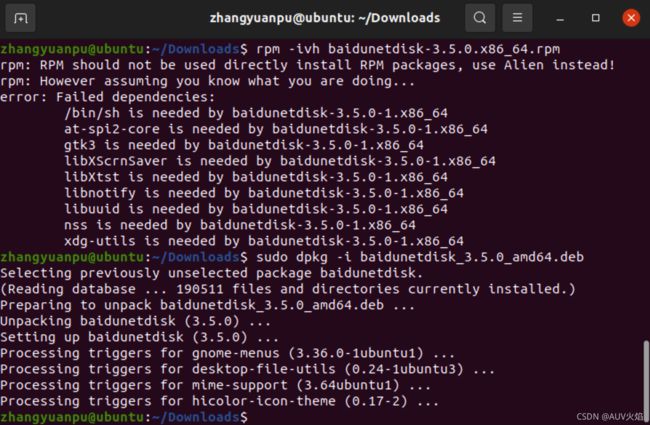Click the 'libnotify is needed' line
Viewport: 650px width, 425px height.
click(264, 193)
